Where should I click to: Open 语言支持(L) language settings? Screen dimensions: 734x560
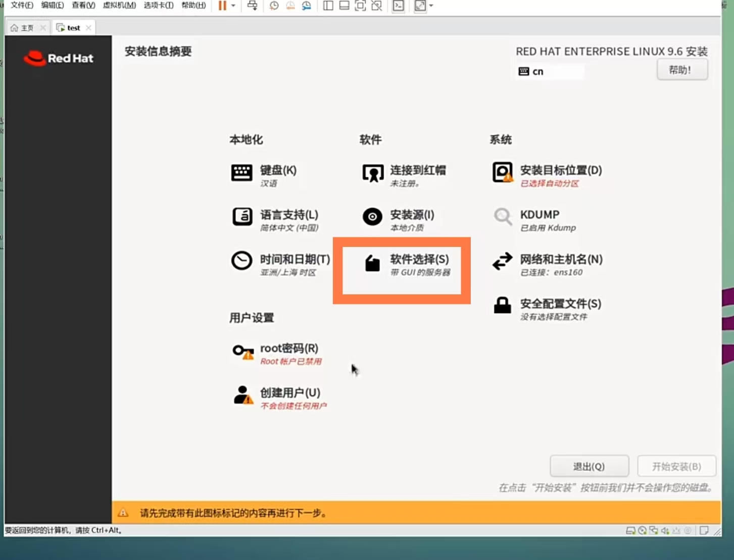coord(275,220)
